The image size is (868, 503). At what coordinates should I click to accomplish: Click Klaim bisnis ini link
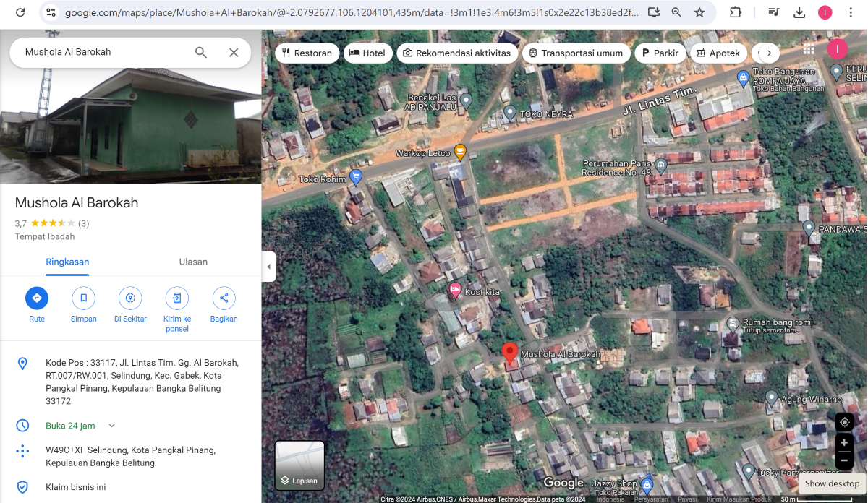(x=75, y=487)
